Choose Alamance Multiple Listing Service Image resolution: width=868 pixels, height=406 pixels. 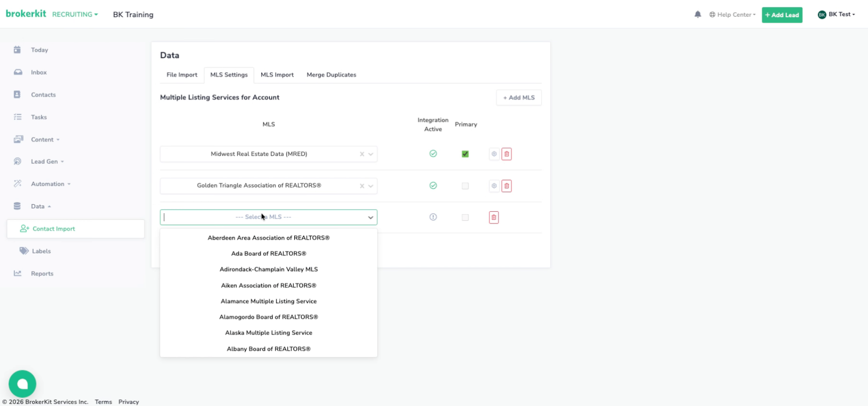[x=269, y=301]
